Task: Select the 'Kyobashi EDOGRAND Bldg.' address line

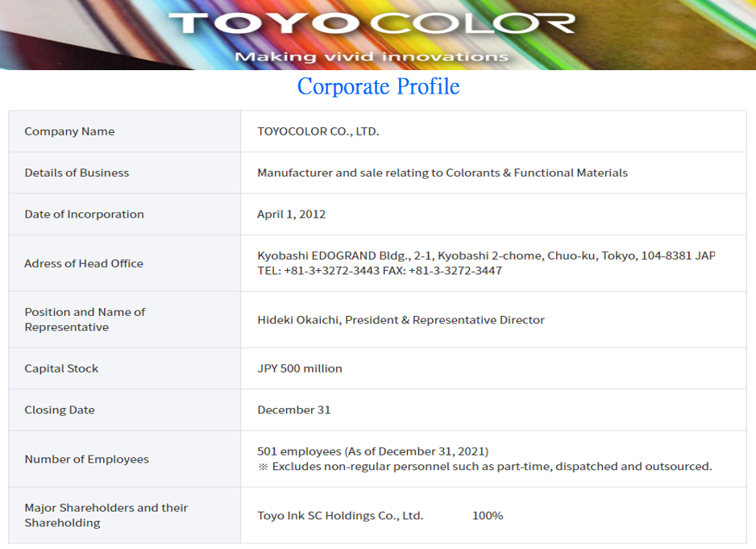Action: (x=486, y=256)
